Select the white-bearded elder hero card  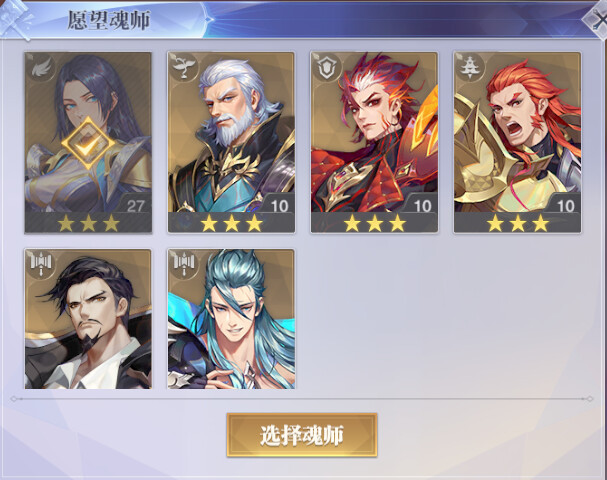click(231, 142)
